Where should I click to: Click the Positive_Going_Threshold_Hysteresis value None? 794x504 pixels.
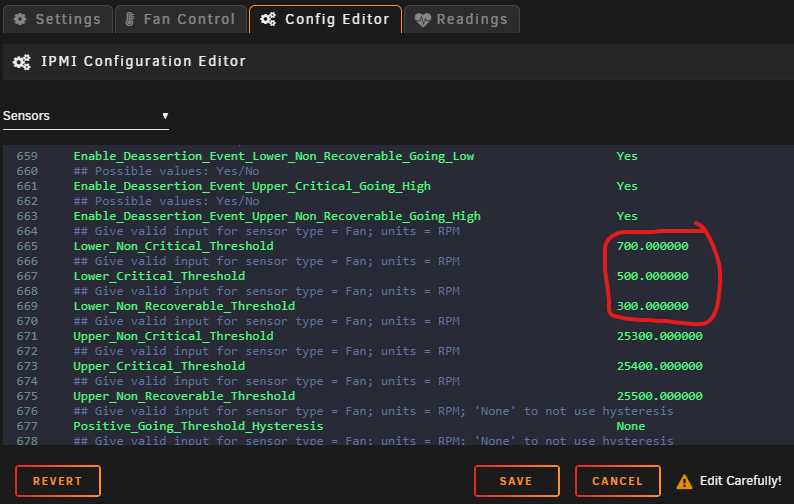(630, 426)
